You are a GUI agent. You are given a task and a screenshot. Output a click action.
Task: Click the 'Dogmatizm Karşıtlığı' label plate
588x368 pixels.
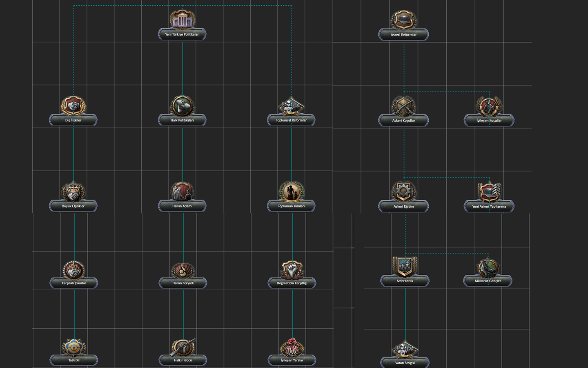pos(292,283)
